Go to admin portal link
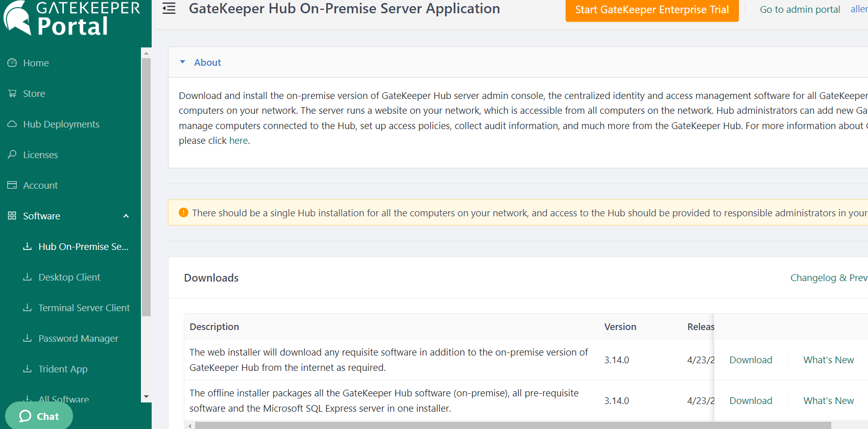 [800, 10]
